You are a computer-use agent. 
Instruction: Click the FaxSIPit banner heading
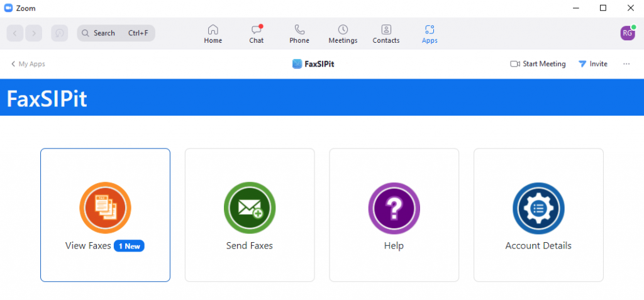point(47,99)
